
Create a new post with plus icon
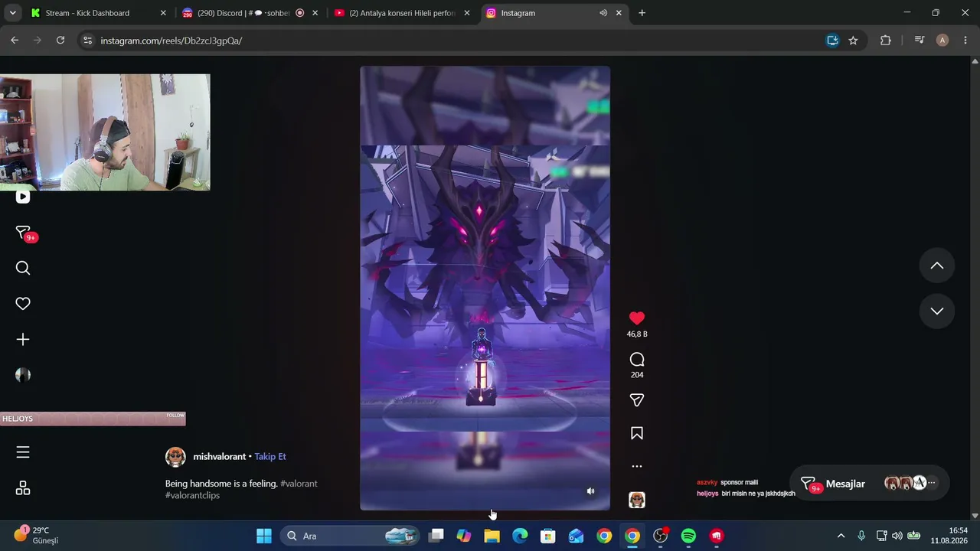pos(23,339)
